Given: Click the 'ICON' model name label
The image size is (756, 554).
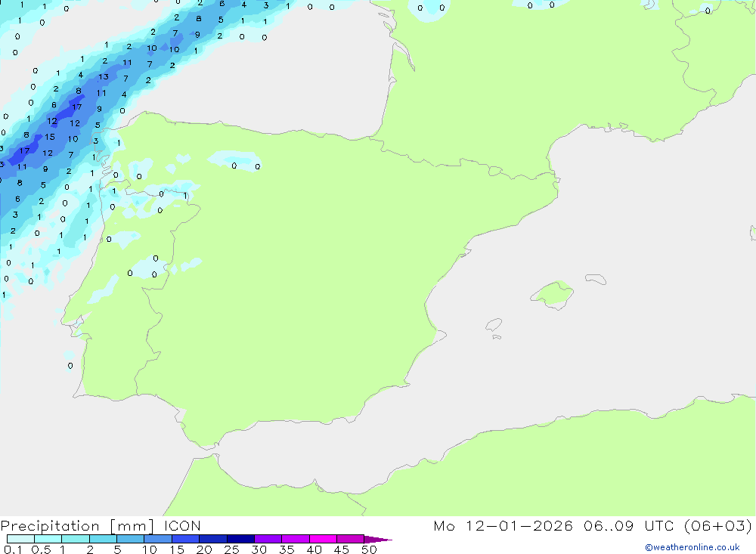Looking at the screenshot, I should [181, 526].
